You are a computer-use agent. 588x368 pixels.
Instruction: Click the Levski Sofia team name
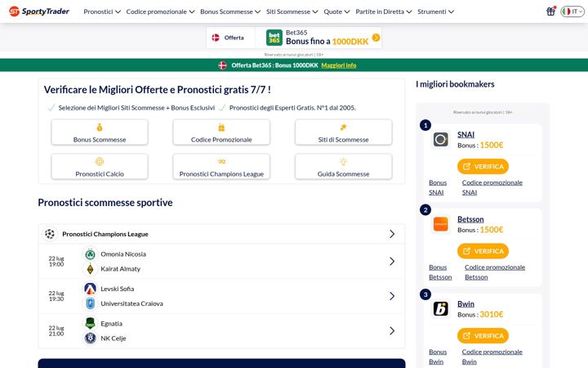tap(118, 289)
